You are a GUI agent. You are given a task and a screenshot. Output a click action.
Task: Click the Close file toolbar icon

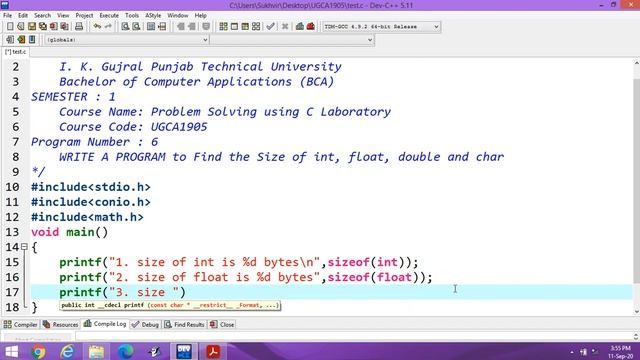point(53,27)
